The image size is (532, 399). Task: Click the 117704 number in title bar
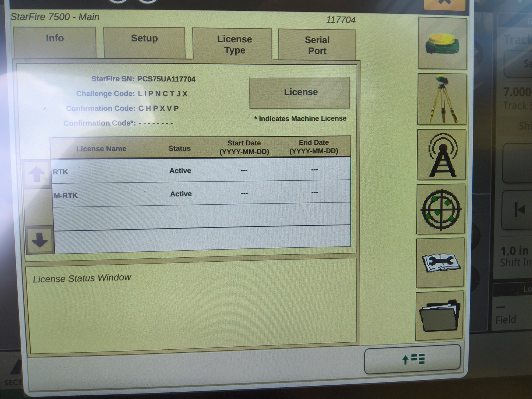tap(341, 20)
